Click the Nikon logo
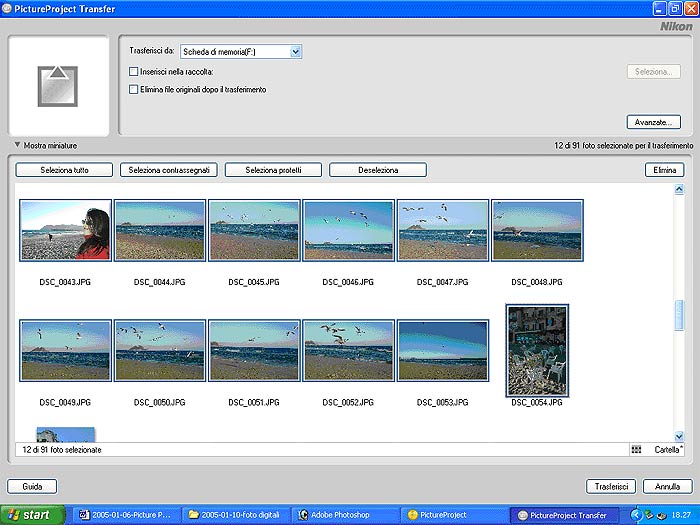Viewport: 700px width, 525px height. (676, 26)
